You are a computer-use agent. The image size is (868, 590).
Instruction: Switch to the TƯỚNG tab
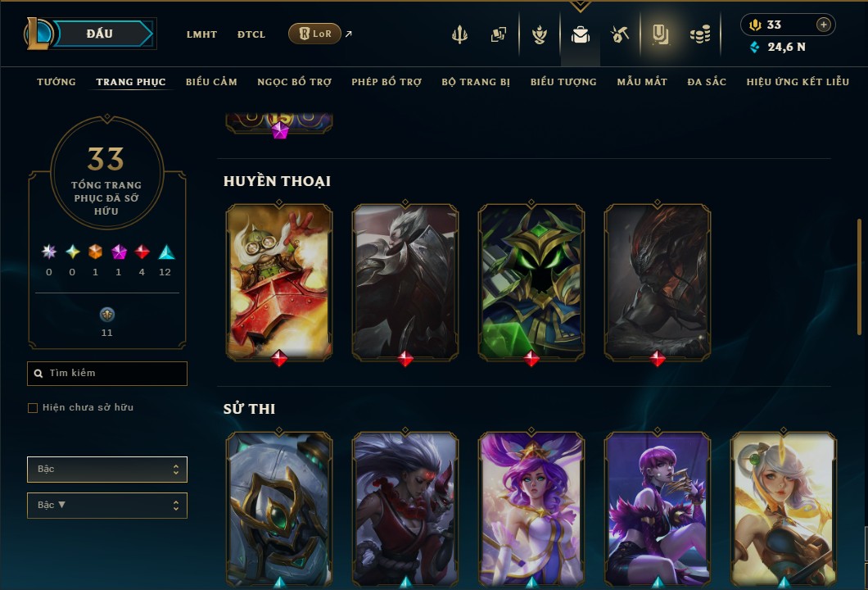[x=57, y=82]
